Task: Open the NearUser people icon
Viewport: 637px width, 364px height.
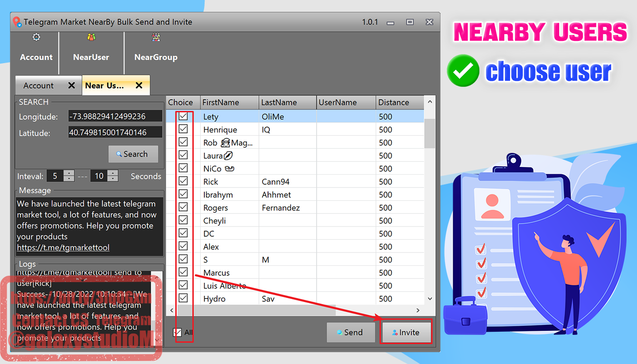Action: [x=91, y=37]
